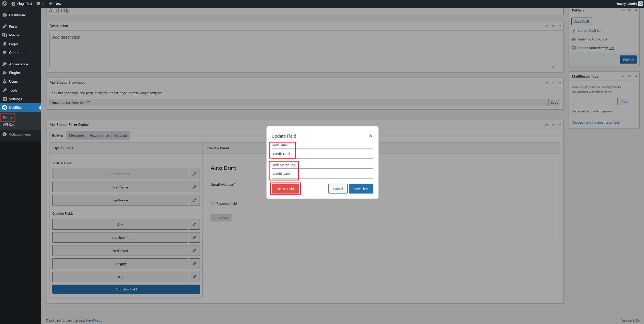Open the First Name field editor pencil icon

pyautogui.click(x=194, y=187)
